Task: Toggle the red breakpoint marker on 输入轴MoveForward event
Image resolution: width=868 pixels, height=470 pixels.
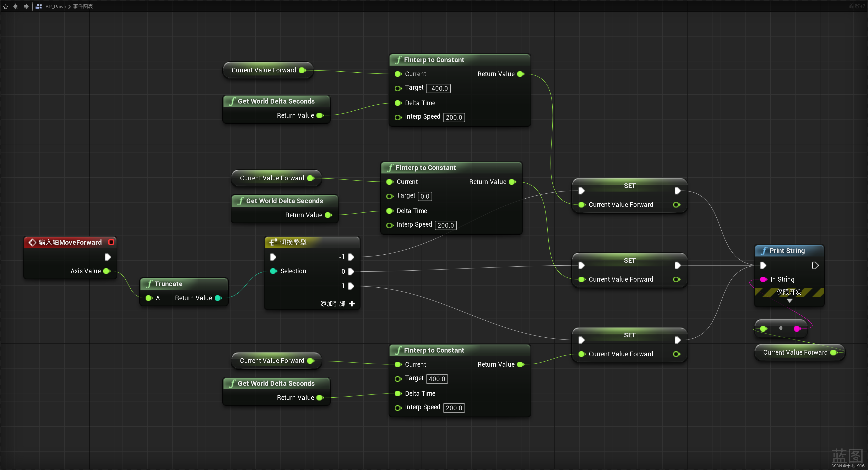Action: pos(112,242)
